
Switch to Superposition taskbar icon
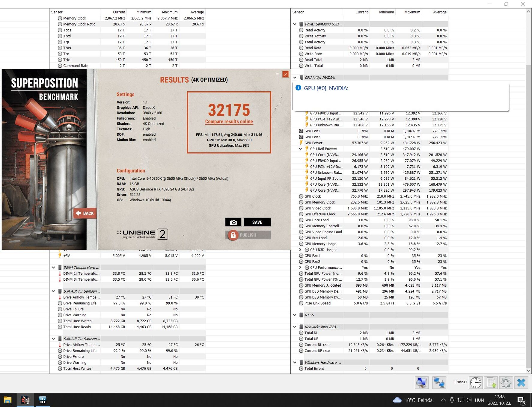click(25, 400)
